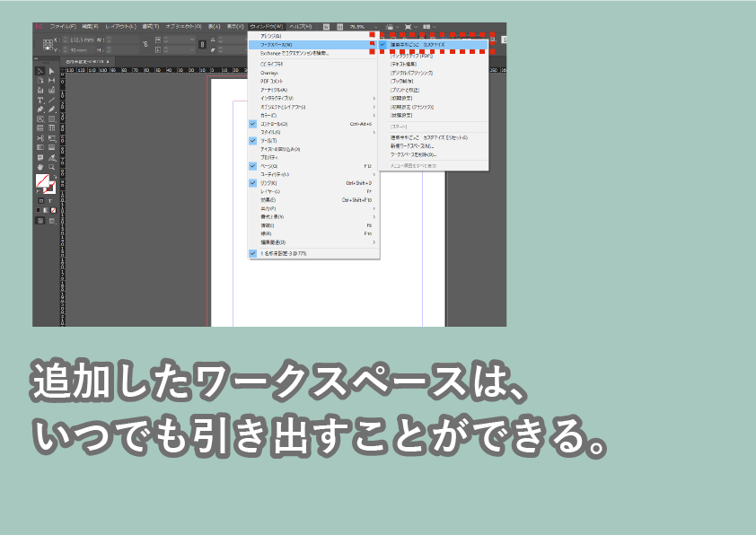Select the Note tool
This screenshot has height=535, width=756.
click(x=40, y=158)
